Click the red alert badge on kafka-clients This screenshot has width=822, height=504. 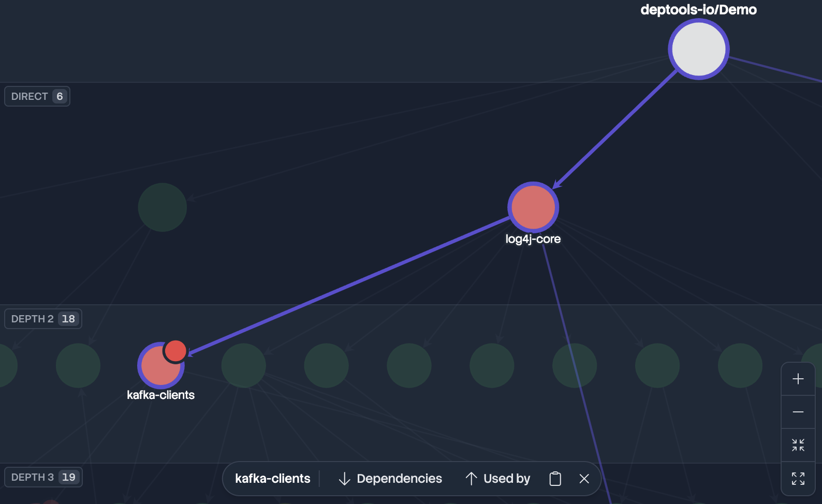pos(175,351)
